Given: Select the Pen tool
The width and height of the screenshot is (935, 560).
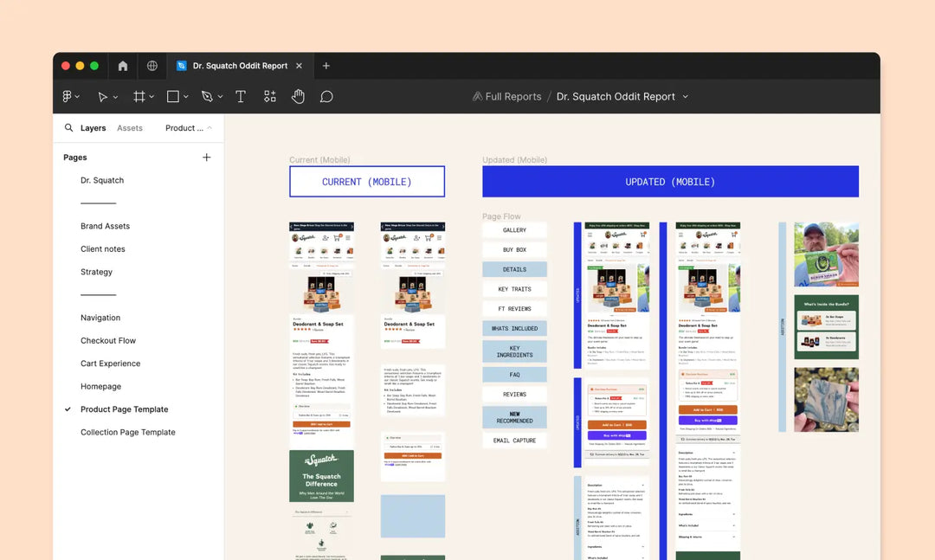Looking at the screenshot, I should click(207, 97).
